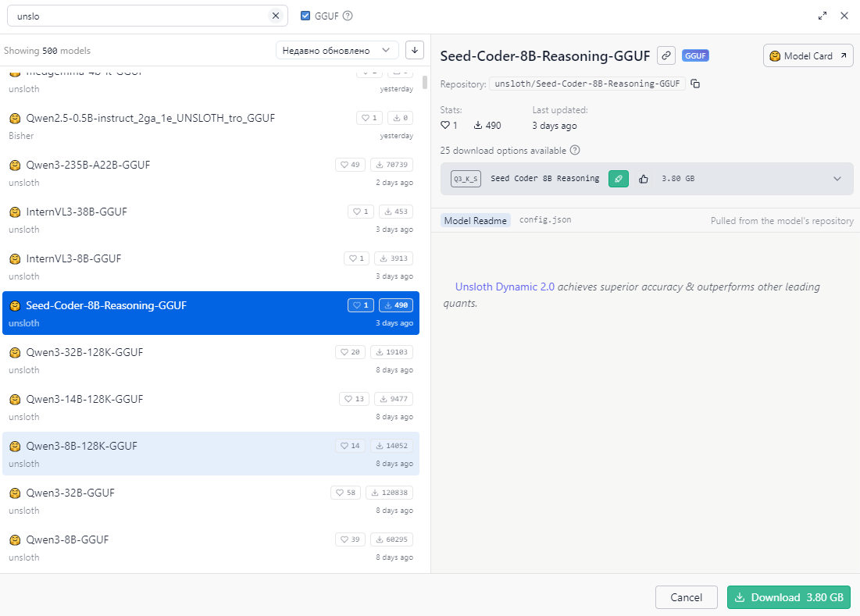
Task: Click the GGUF badge beside model title
Action: pos(695,56)
